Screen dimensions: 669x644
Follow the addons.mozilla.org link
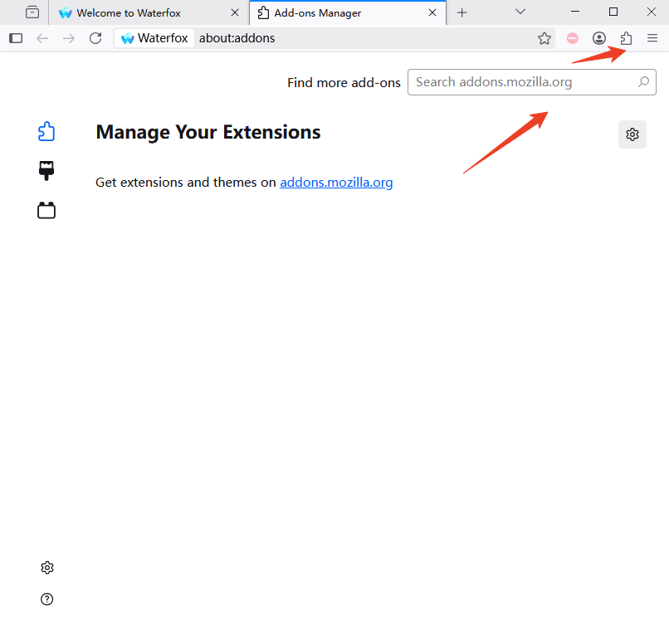tap(336, 182)
